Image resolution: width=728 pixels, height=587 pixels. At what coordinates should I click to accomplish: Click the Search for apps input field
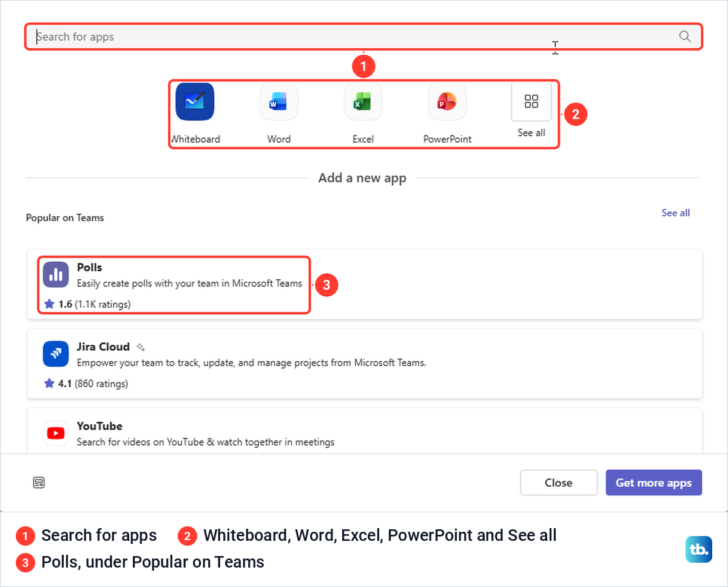click(363, 36)
